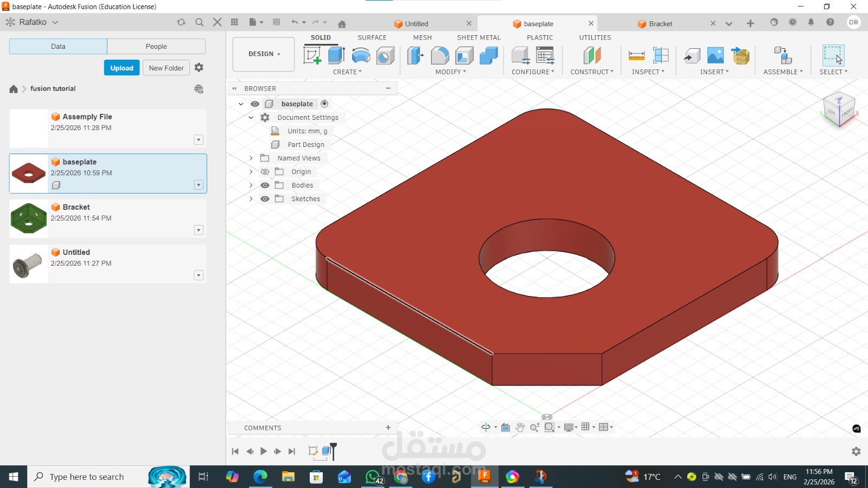Switch to the SURFACE ribbon tab

372,37
